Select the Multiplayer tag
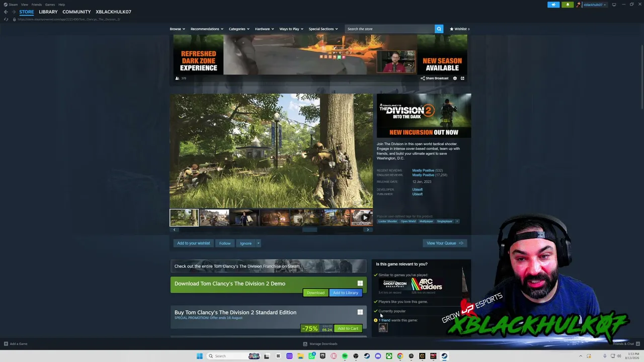Screen dimensions: 644x362 coord(426,221)
